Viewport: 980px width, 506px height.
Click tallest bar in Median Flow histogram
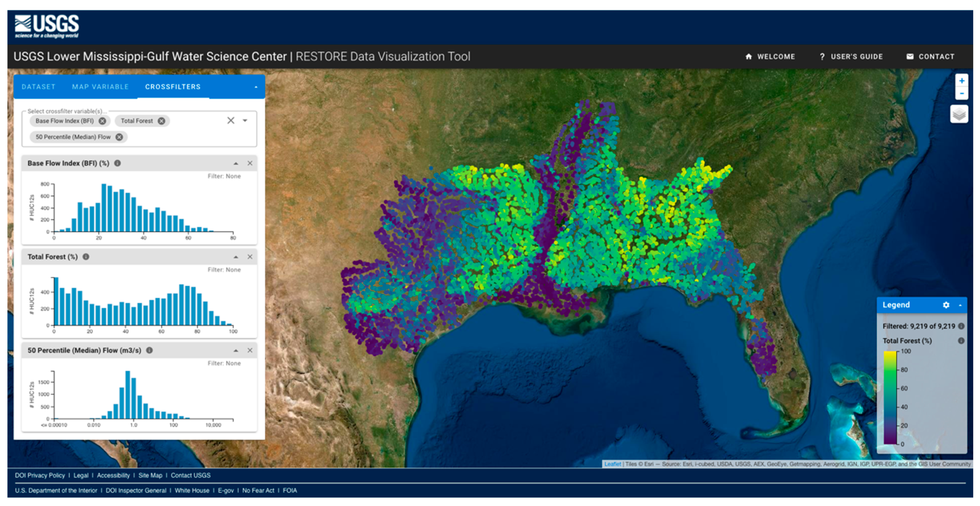128,395
